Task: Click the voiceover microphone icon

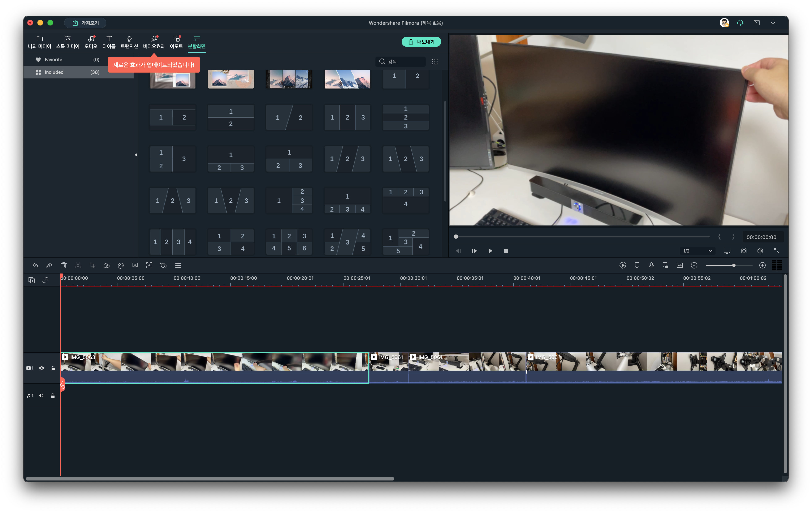Action: coord(651,266)
